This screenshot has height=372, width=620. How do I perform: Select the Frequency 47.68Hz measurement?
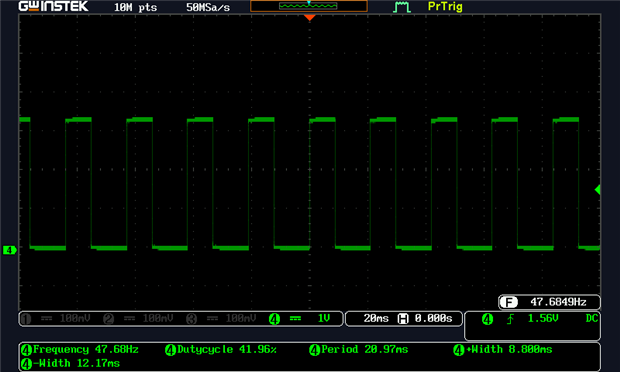pyautogui.click(x=80, y=349)
